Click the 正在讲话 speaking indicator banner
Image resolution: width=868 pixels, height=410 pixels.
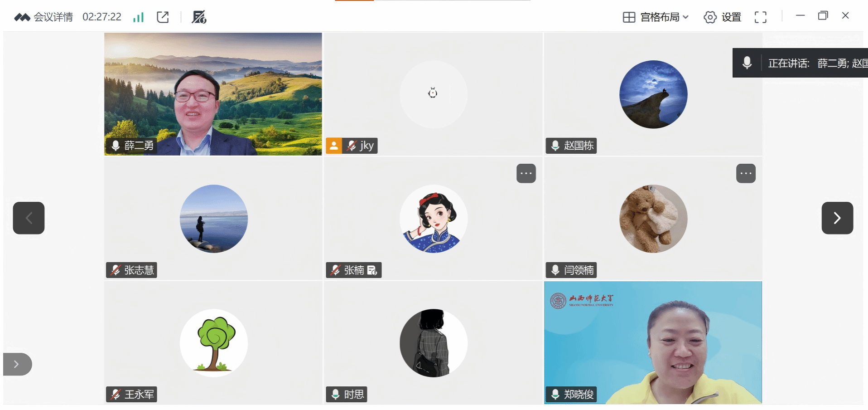coord(800,63)
